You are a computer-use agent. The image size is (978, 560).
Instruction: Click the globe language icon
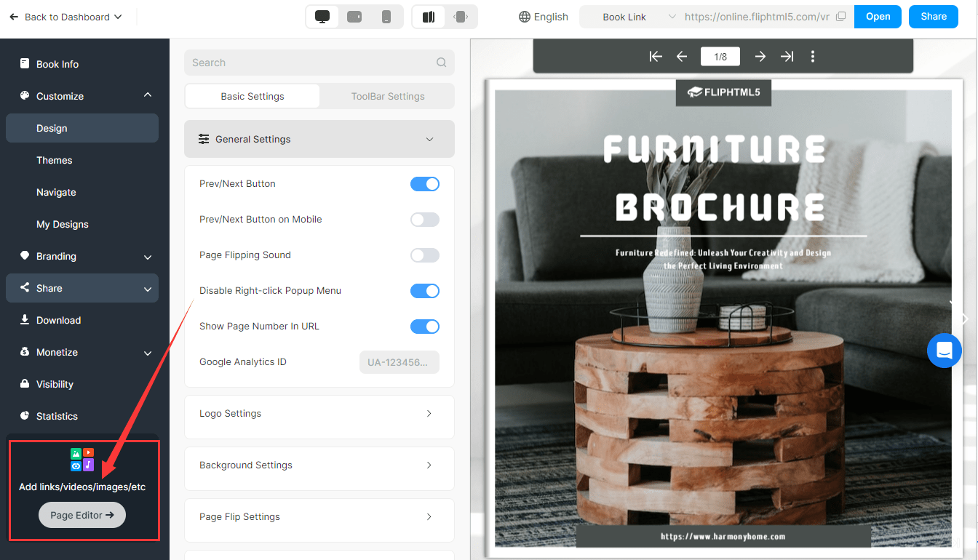click(x=524, y=17)
